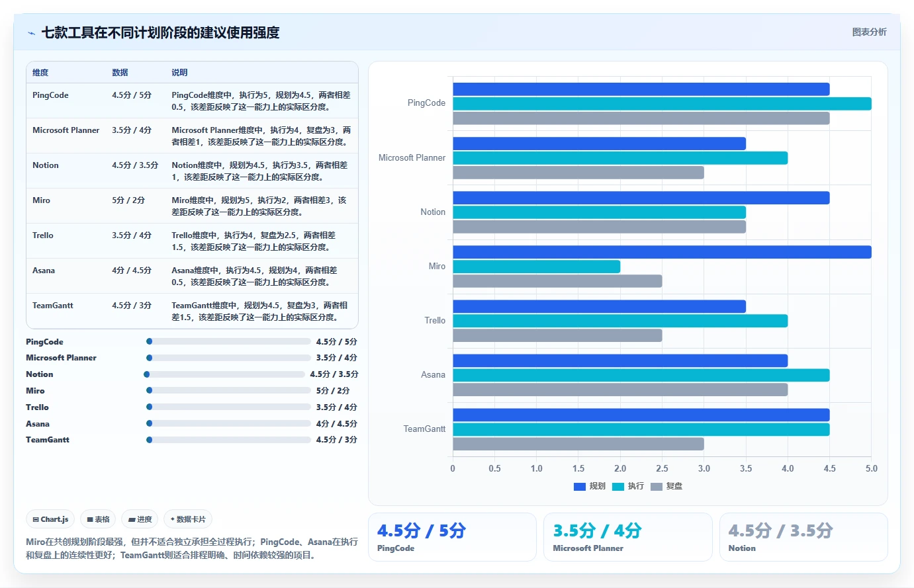Toggle the 复盘 legend swatch

(x=657, y=486)
